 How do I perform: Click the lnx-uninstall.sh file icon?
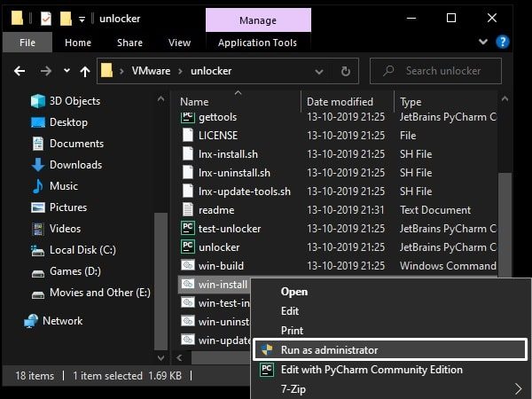tap(188, 172)
